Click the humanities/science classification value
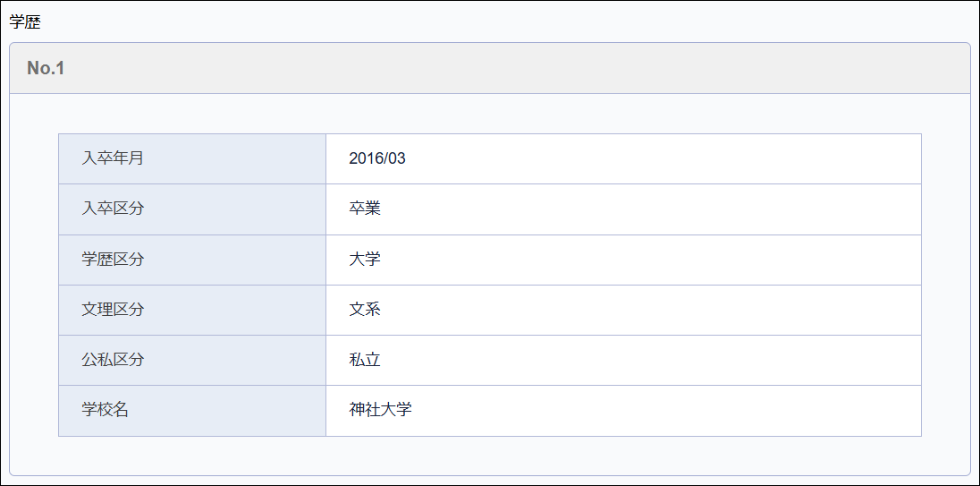The height and width of the screenshot is (486, 980). click(x=365, y=310)
